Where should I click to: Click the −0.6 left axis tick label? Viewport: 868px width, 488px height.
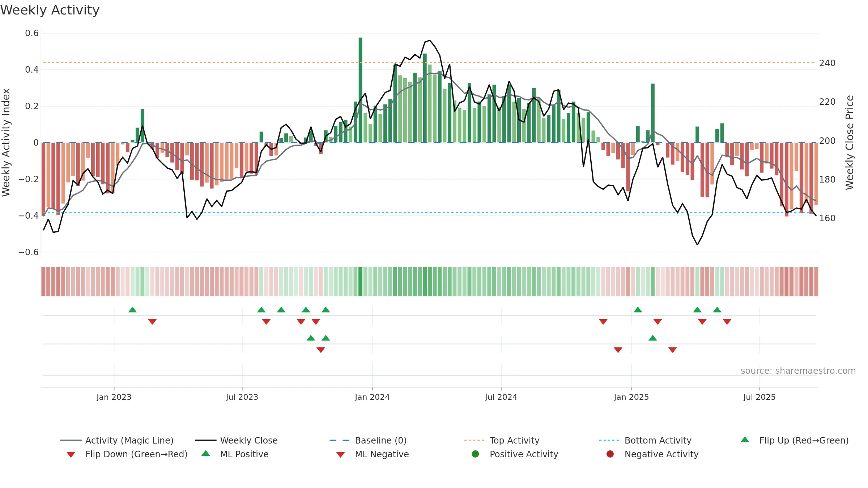tap(29, 252)
